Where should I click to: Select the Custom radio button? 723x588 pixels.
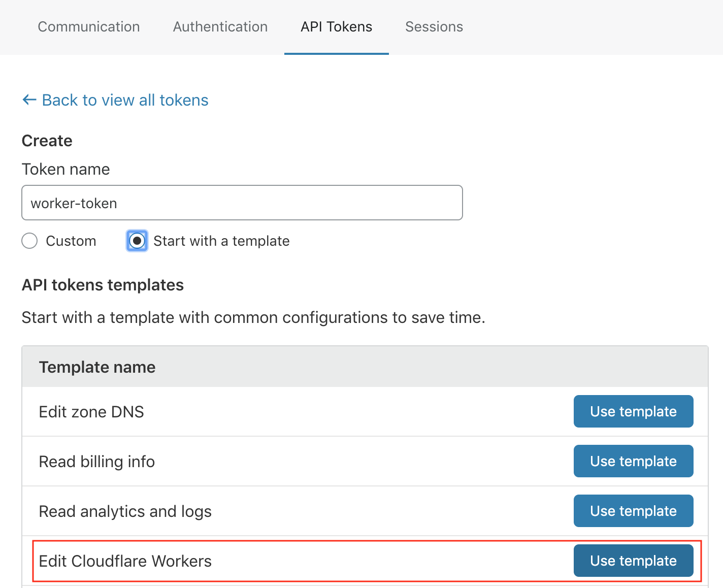[x=30, y=241]
